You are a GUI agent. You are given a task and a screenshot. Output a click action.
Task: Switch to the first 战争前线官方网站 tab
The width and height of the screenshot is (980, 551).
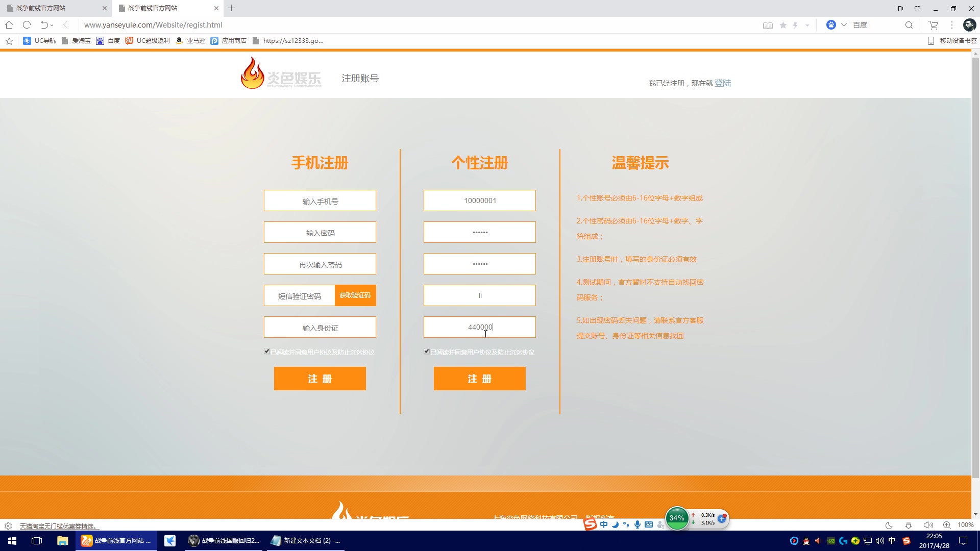55,8
